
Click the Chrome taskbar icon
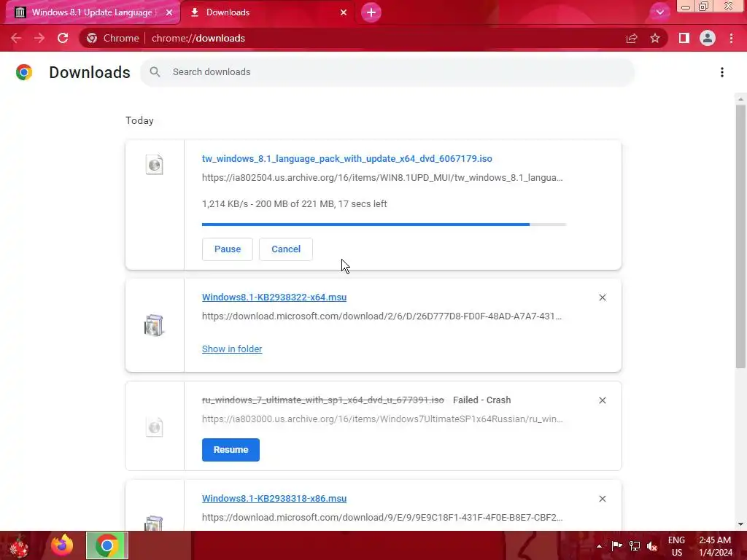pos(107,545)
